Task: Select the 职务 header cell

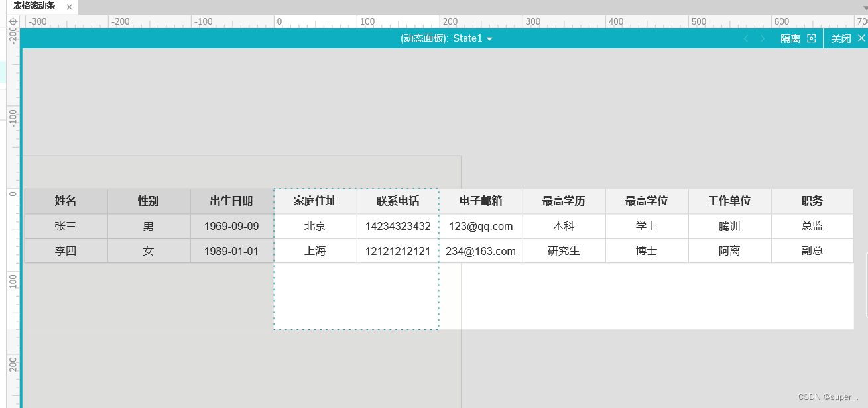Action: tap(812, 201)
